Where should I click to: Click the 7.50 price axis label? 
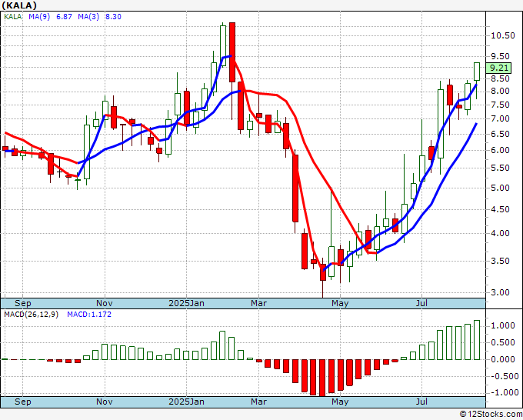click(x=501, y=105)
